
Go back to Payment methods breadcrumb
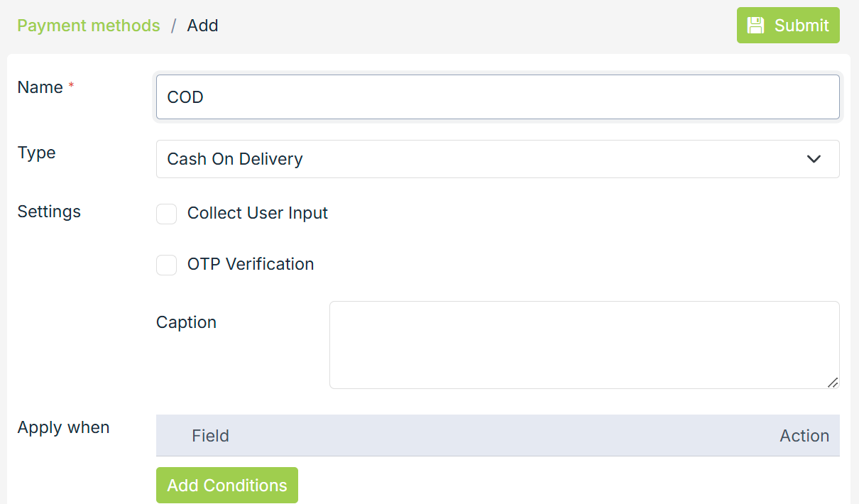pos(89,26)
